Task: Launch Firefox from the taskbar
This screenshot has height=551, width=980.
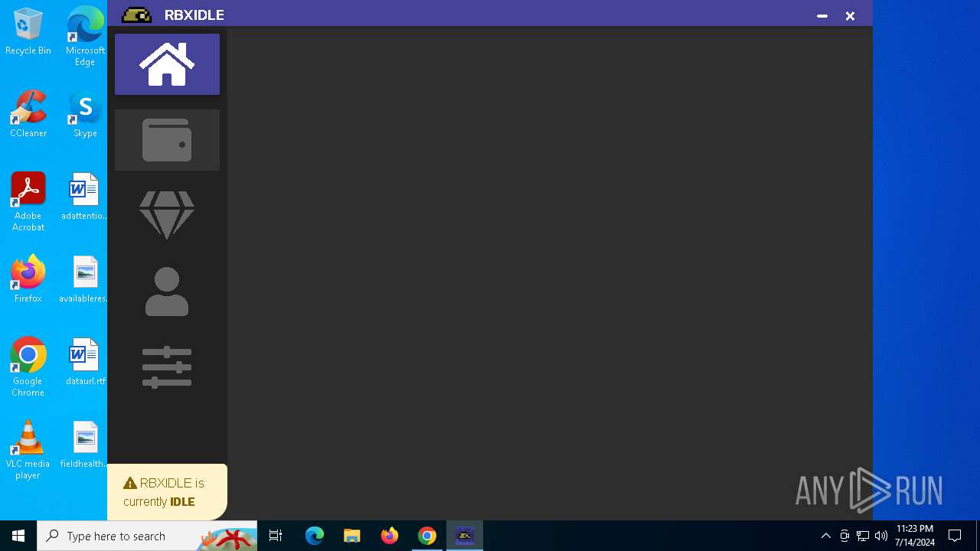Action: pos(390,536)
